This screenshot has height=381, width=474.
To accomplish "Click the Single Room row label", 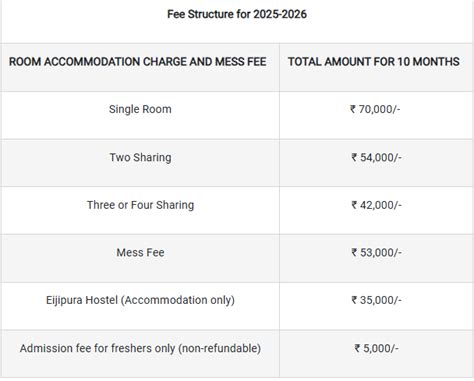I will 140,109.
